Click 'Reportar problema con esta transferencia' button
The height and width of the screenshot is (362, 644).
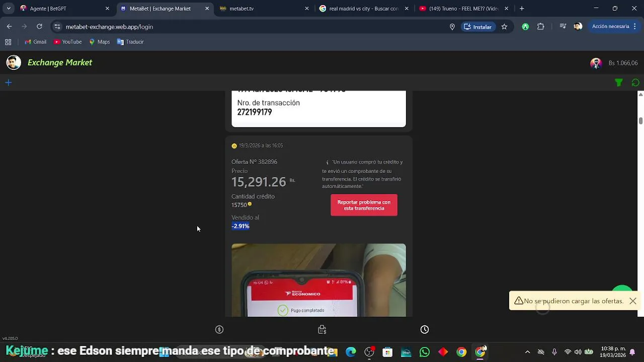pyautogui.click(x=364, y=205)
